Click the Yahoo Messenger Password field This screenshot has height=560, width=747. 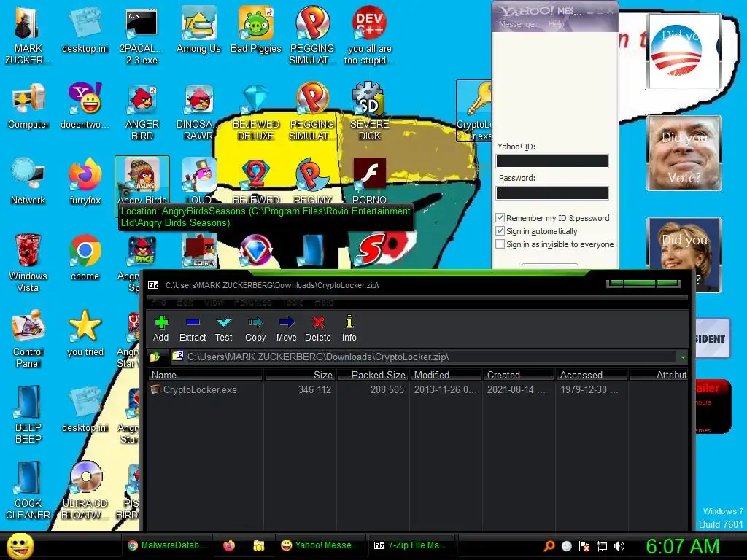click(552, 192)
